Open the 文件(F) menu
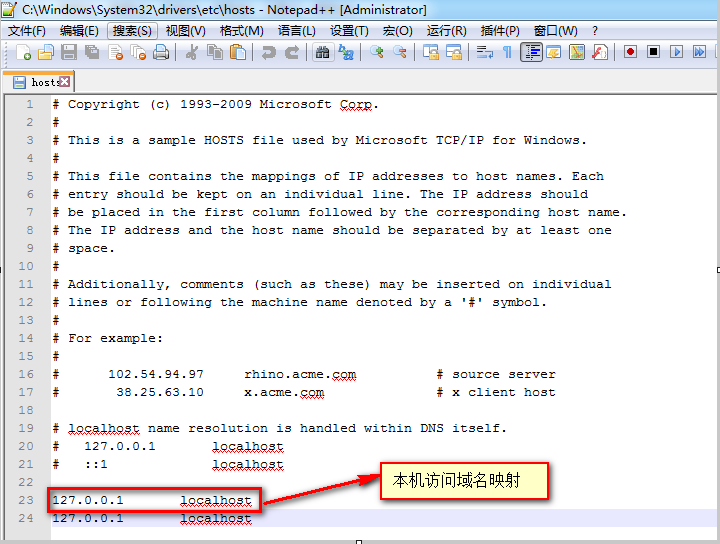 click(x=27, y=31)
